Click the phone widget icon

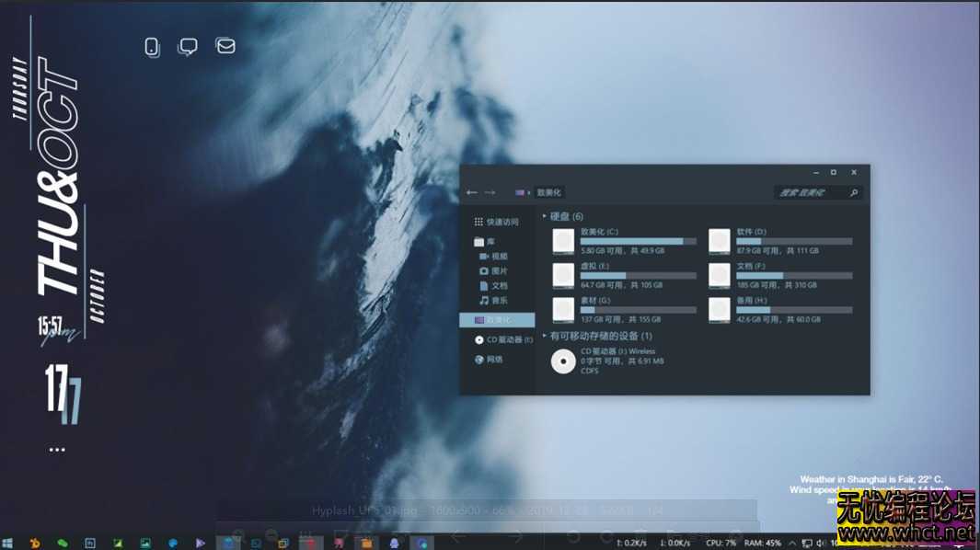(x=151, y=46)
